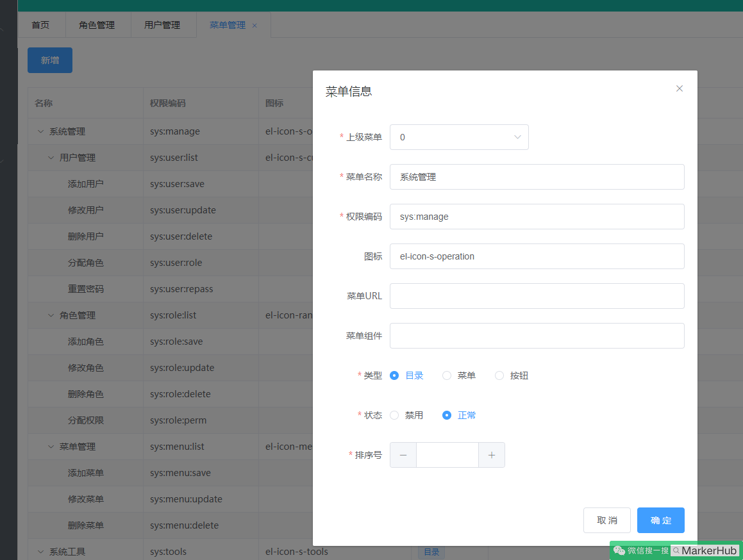Decrease 排序号 using the minus icon

pyautogui.click(x=403, y=454)
